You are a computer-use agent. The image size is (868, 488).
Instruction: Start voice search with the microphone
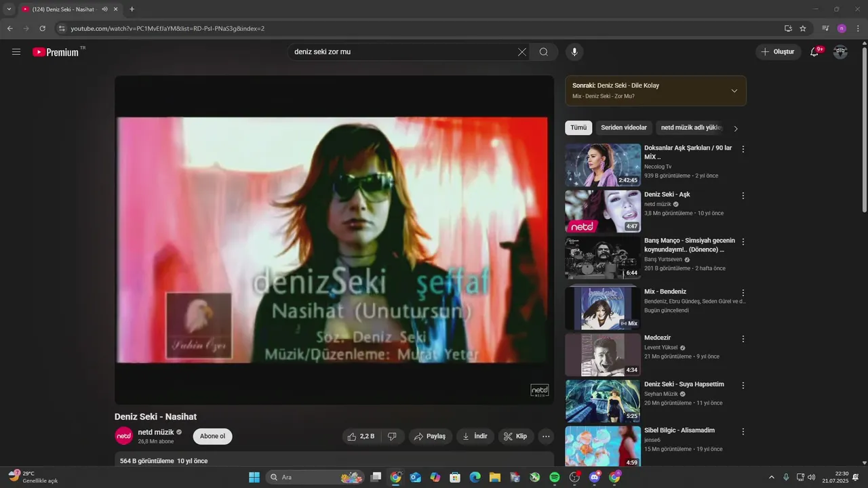coord(574,52)
